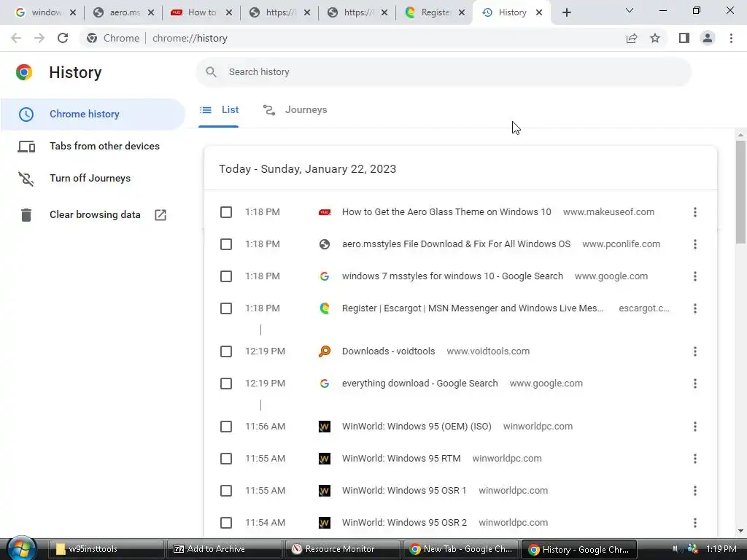Switch to the aero.ms browser tab
The height and width of the screenshot is (560, 747).
click(124, 12)
